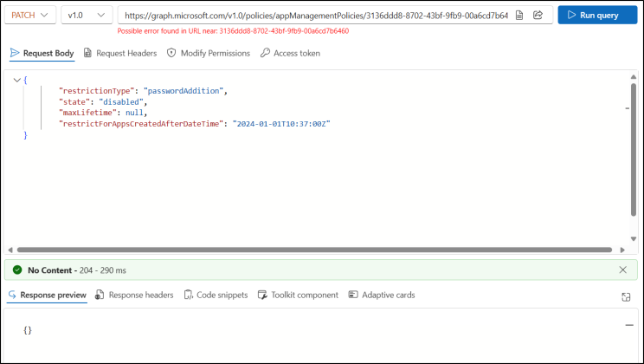Image resolution: width=644 pixels, height=364 pixels.
Task: Click the green success check icon
Action: click(17, 270)
